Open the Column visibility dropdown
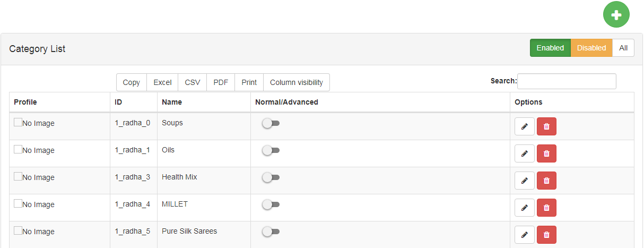The width and height of the screenshot is (644, 248). 296,82
